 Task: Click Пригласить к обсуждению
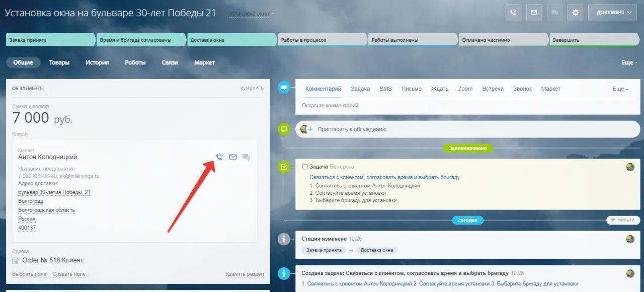351,129
